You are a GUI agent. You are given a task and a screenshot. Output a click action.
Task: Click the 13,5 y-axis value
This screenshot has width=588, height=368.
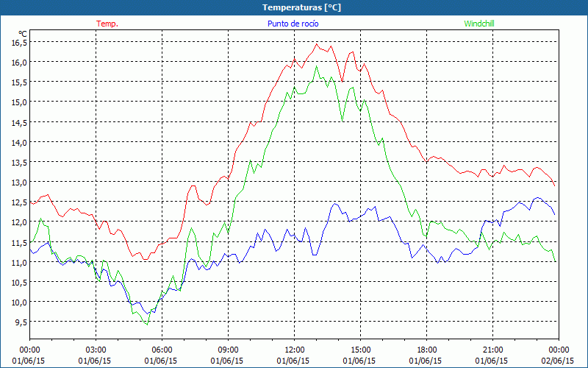(x=20, y=162)
